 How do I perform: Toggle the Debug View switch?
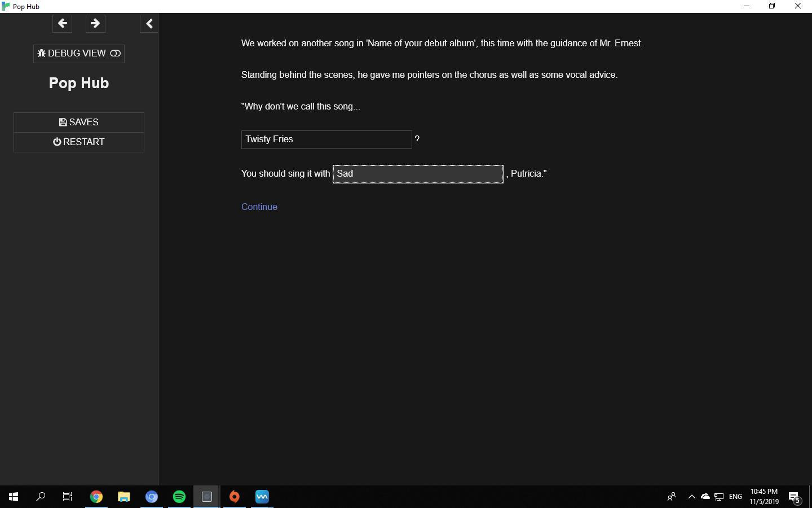pyautogui.click(x=79, y=54)
